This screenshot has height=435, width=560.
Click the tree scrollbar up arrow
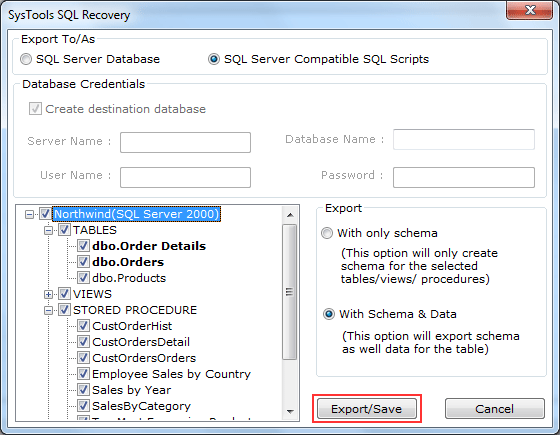coord(290,215)
